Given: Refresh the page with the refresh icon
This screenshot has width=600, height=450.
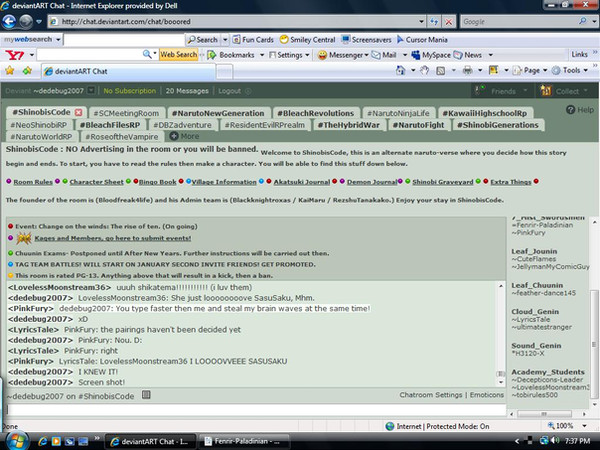Looking at the screenshot, I should click(434, 22).
